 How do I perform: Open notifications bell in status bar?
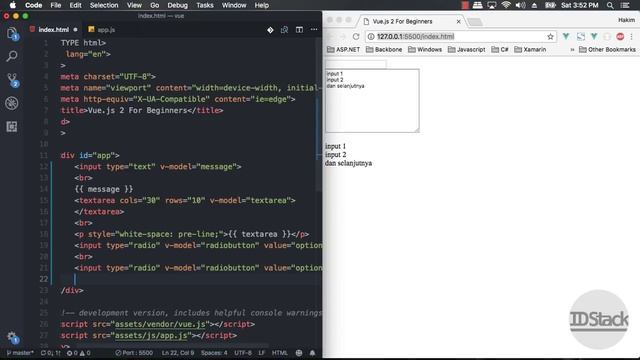[x=312, y=353]
